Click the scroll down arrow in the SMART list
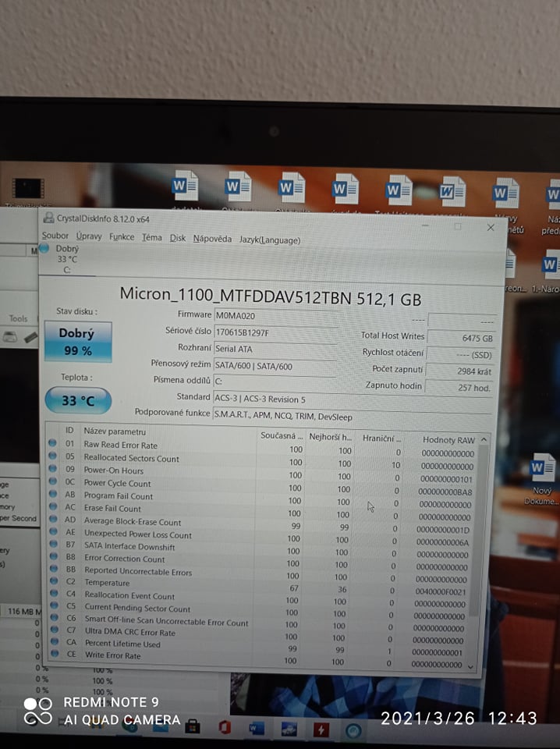Image resolution: width=560 pixels, height=749 pixels. 470,666
